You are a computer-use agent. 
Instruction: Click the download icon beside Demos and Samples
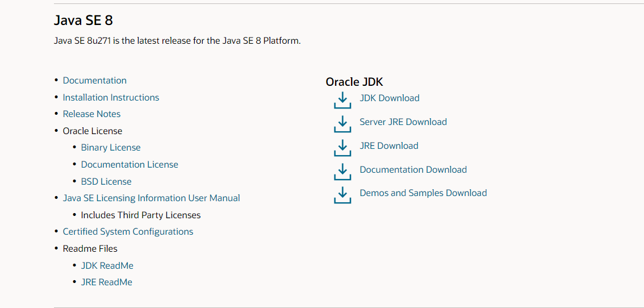[x=342, y=195]
